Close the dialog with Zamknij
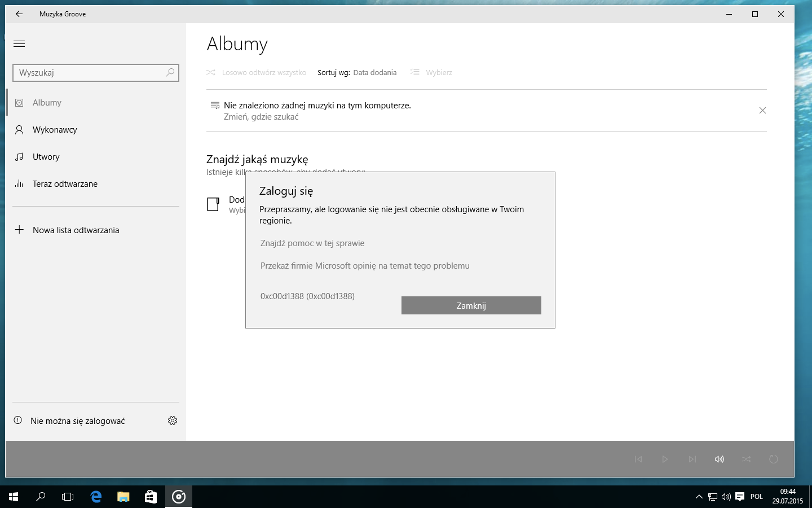This screenshot has height=508, width=812. click(x=471, y=305)
